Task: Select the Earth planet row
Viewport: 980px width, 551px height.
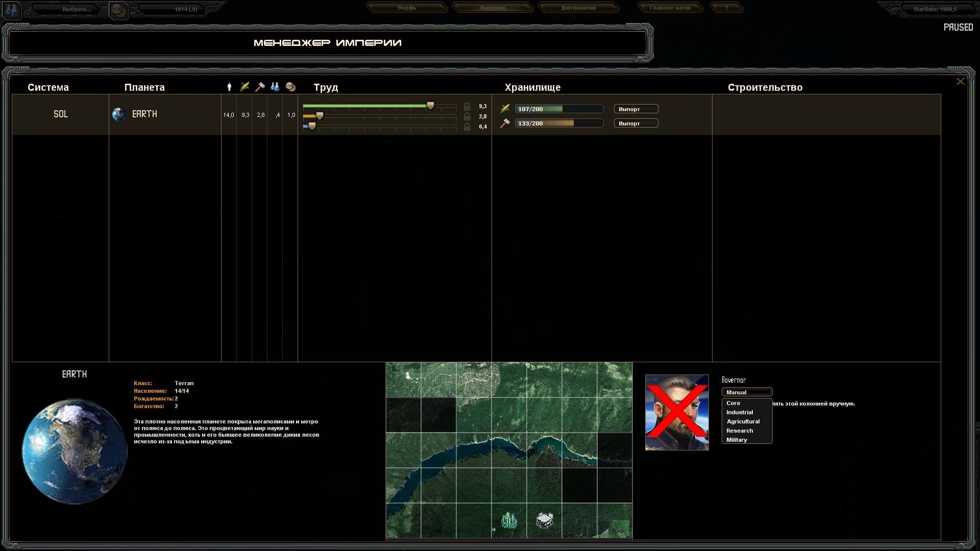Action: tap(144, 114)
